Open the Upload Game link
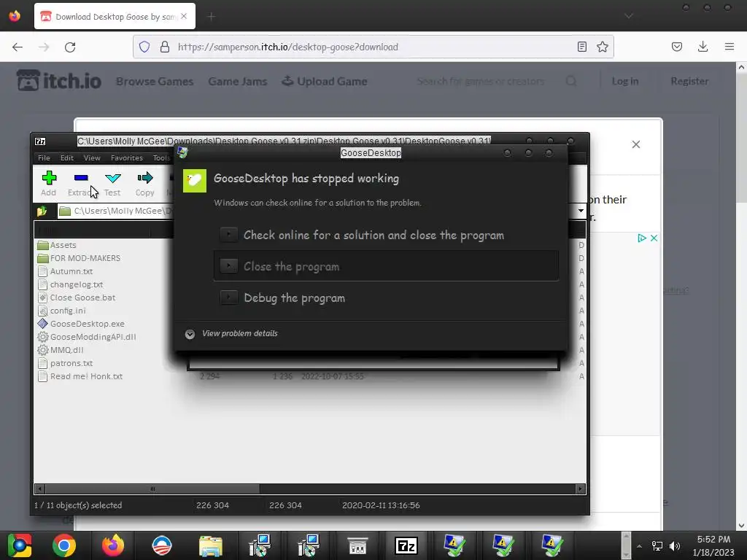 click(325, 82)
